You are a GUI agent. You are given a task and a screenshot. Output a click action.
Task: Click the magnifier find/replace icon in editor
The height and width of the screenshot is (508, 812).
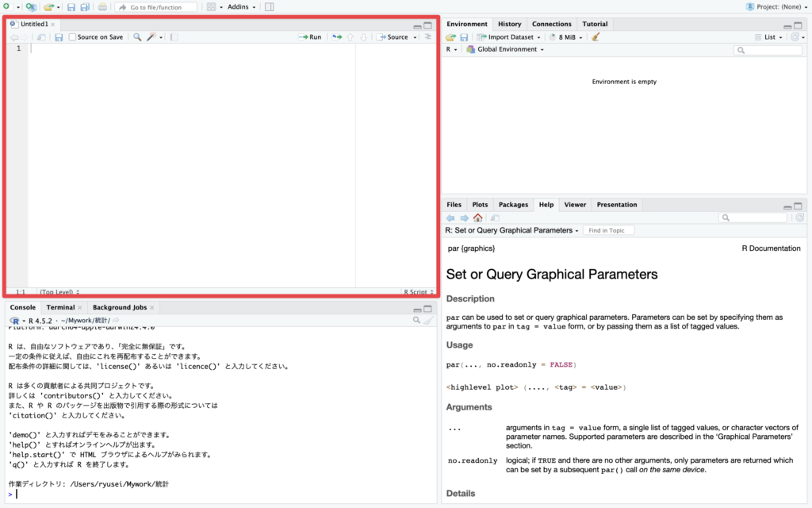click(x=137, y=37)
